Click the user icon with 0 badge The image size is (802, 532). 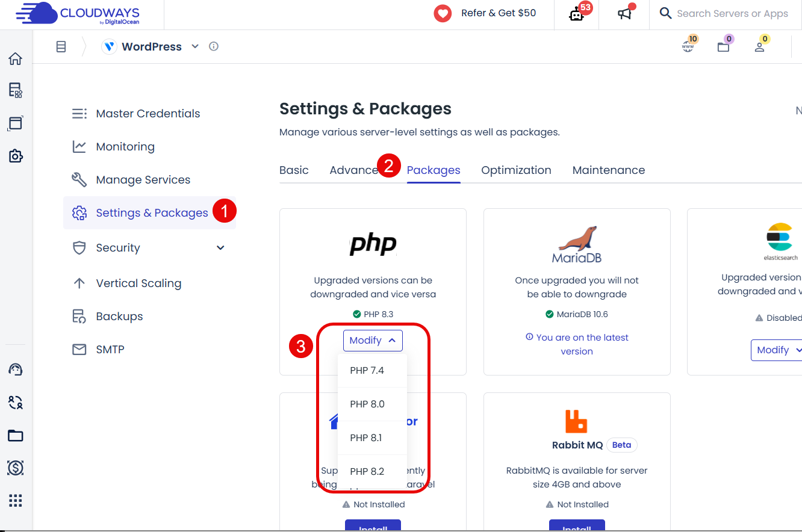(x=760, y=46)
